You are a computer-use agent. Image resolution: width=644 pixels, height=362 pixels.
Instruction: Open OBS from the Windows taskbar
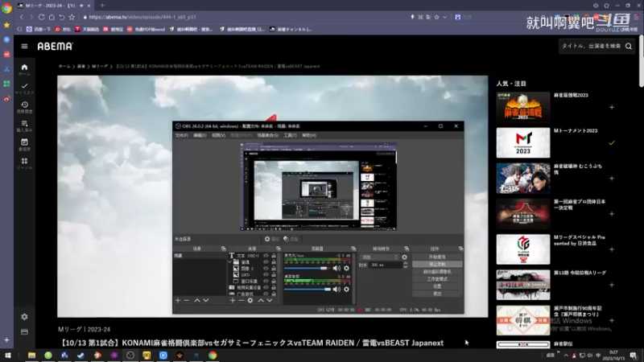pyautogui.click(x=130, y=355)
